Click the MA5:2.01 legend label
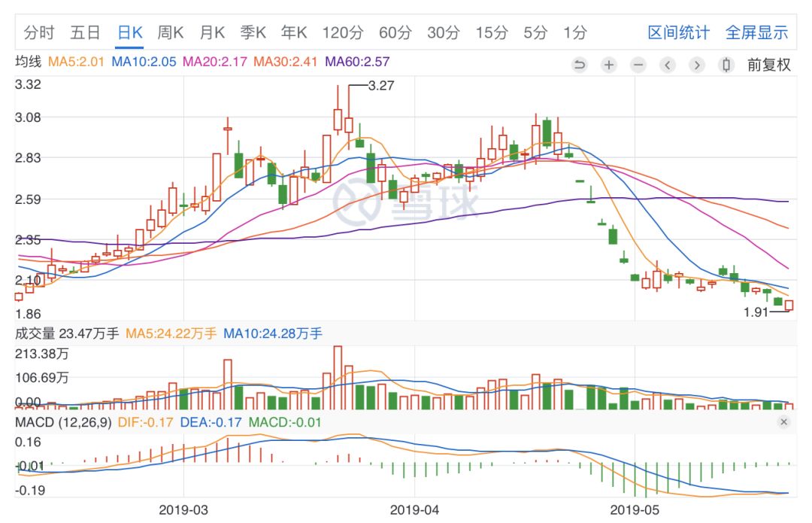Image resolution: width=812 pixels, height=523 pixels. 76,62
